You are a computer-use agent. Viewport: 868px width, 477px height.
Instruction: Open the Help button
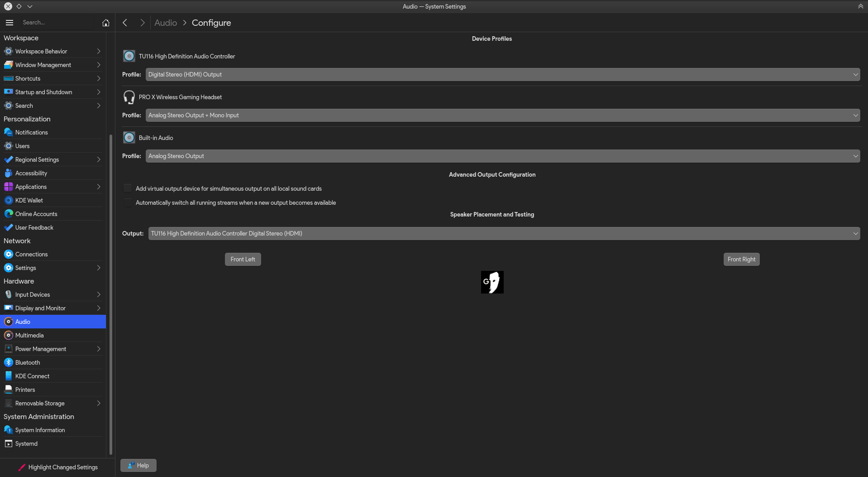tap(138, 465)
